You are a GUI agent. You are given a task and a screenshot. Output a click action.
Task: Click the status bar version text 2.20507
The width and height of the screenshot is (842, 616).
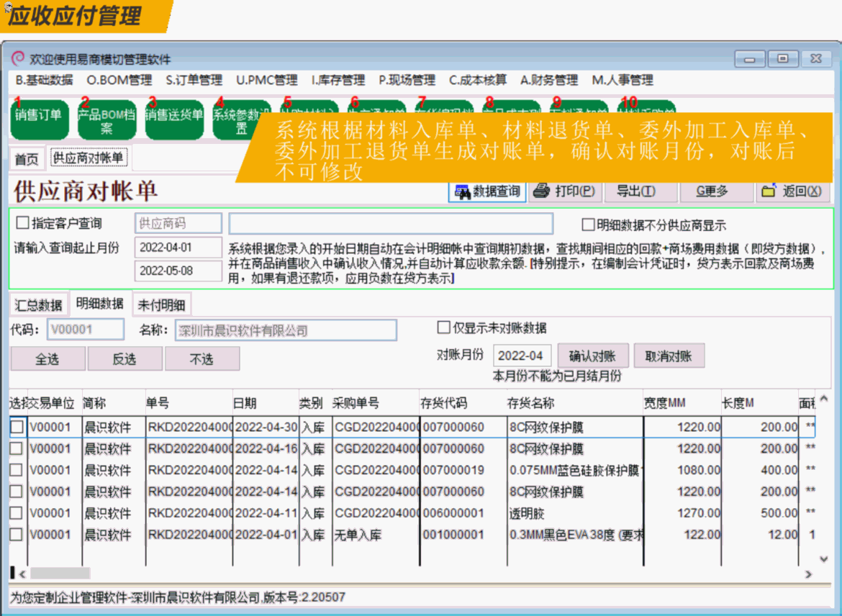pyautogui.click(x=323, y=597)
